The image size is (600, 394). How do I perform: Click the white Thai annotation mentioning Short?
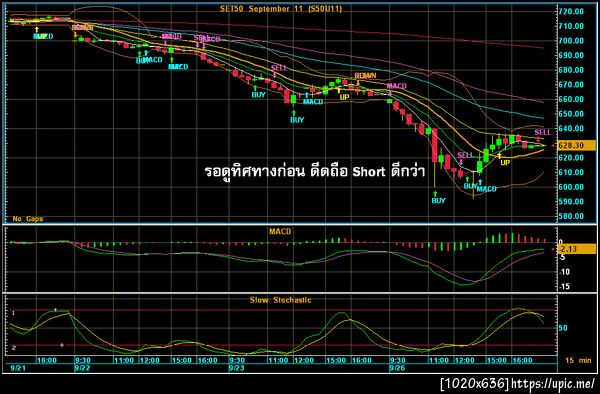pos(315,172)
